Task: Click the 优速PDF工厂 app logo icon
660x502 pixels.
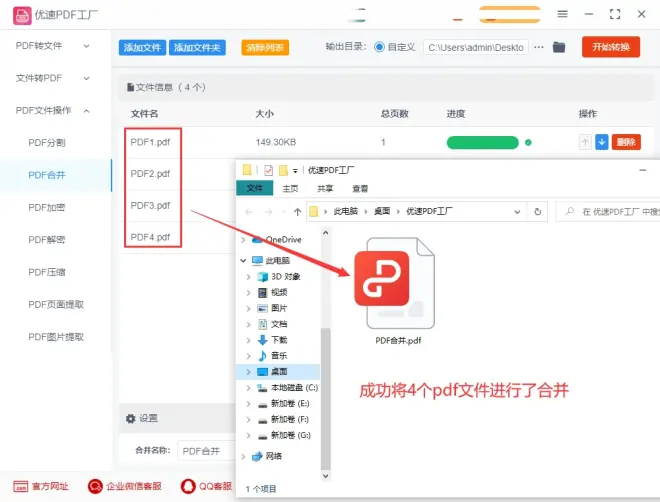Action: (22, 16)
